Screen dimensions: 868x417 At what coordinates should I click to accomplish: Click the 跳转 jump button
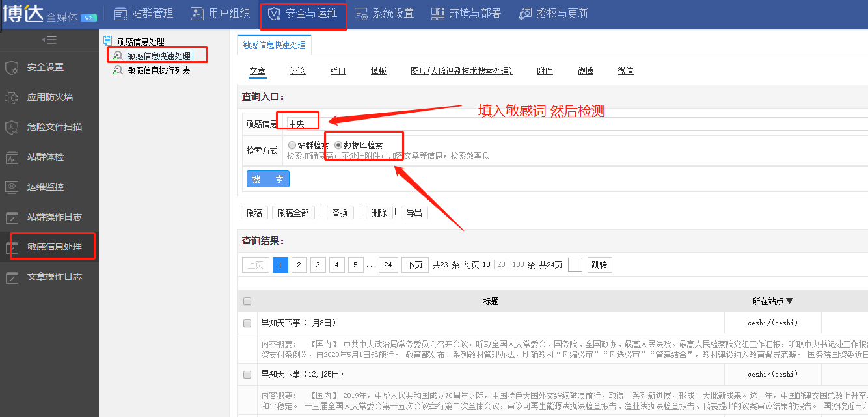600,265
